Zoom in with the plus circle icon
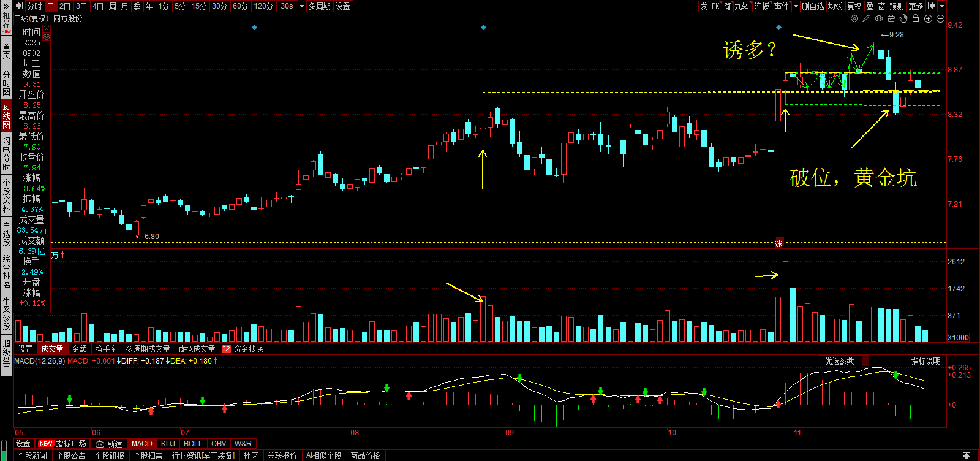The width and height of the screenshot is (980, 461). (x=928, y=18)
